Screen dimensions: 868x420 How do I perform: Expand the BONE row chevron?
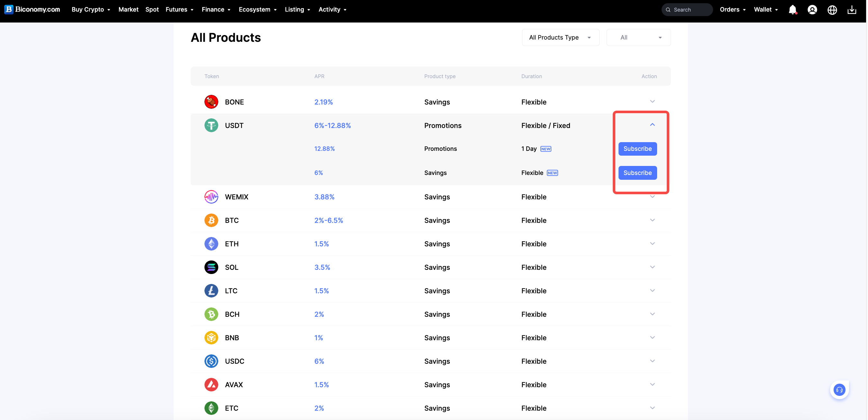[x=652, y=101]
